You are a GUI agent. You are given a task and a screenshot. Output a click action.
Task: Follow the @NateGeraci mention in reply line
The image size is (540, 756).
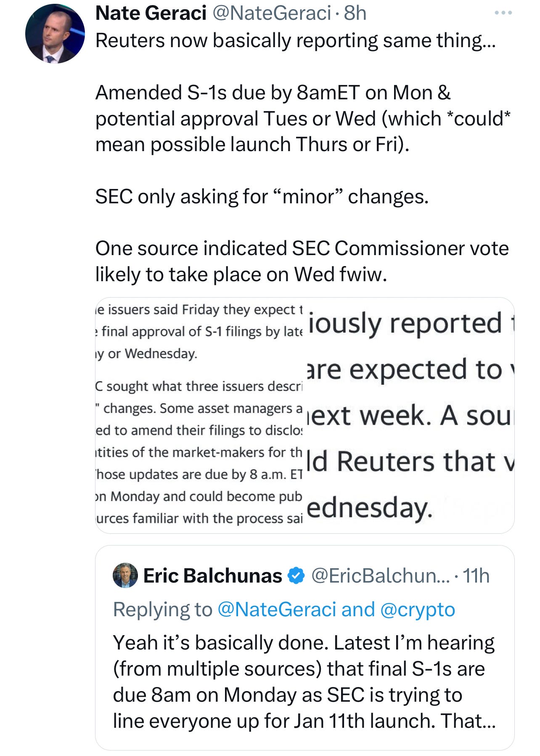click(277, 610)
